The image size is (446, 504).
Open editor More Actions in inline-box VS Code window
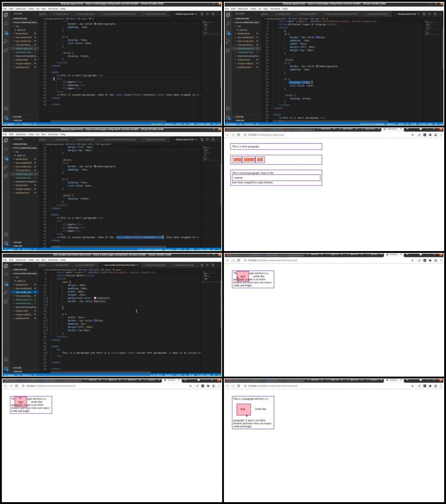pos(218,265)
